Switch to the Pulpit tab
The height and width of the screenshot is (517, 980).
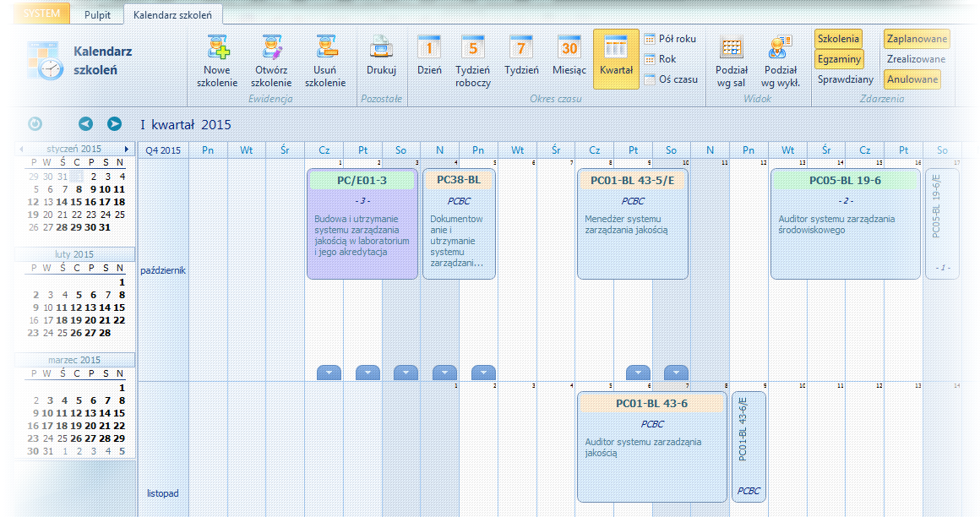97,15
